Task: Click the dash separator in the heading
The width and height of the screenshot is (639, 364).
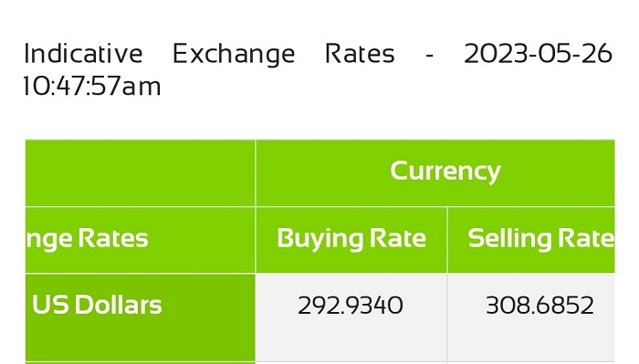Action: 429,56
